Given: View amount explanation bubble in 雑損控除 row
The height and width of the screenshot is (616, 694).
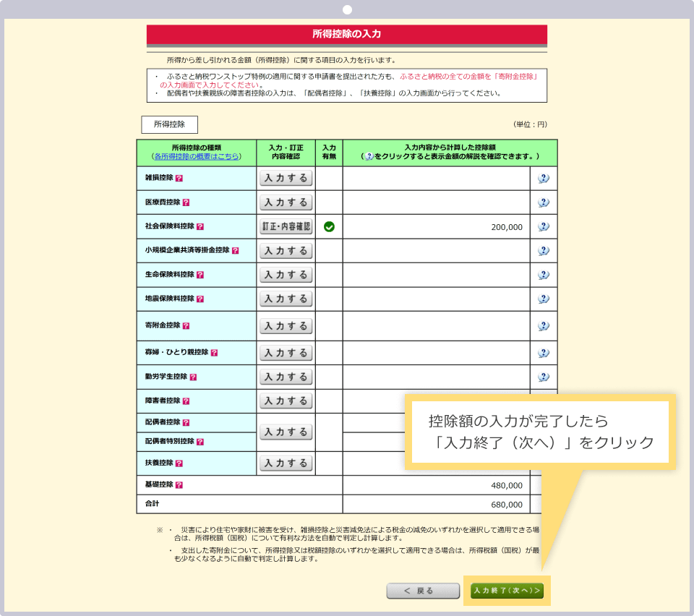Looking at the screenshot, I should pos(544,179).
